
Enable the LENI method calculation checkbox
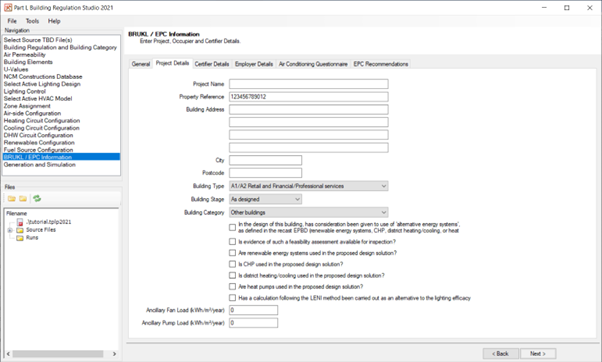[x=232, y=298]
